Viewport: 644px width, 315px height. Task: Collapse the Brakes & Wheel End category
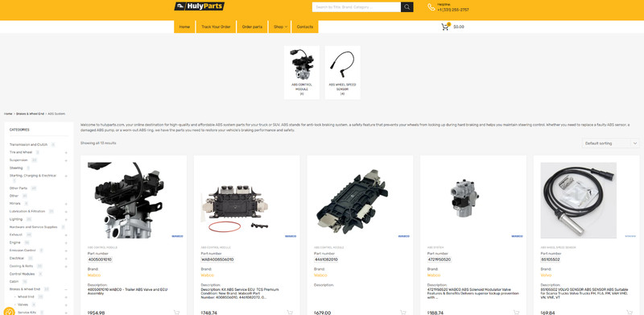coord(66,289)
